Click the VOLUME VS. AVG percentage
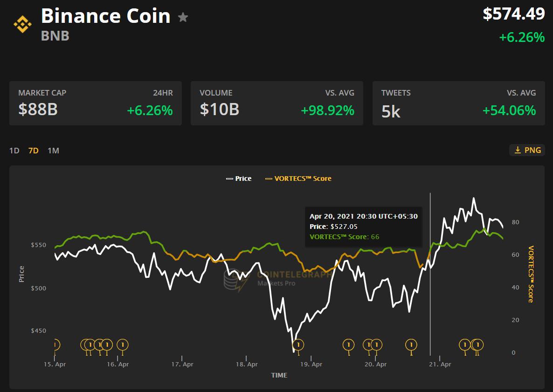This screenshot has height=392, width=553. coord(328,111)
